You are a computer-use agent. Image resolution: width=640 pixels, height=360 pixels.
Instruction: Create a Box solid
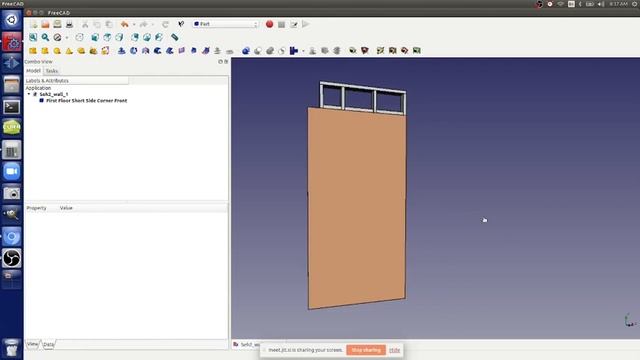coord(33,51)
